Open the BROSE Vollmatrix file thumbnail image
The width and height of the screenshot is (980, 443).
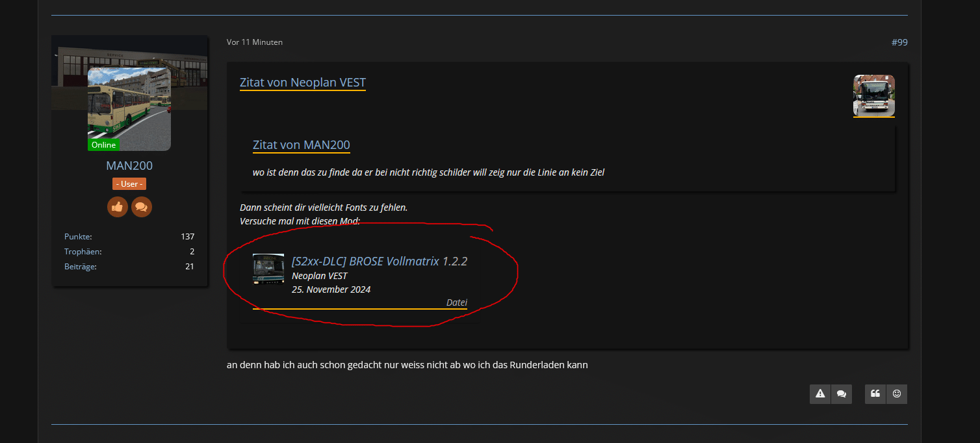tap(268, 269)
